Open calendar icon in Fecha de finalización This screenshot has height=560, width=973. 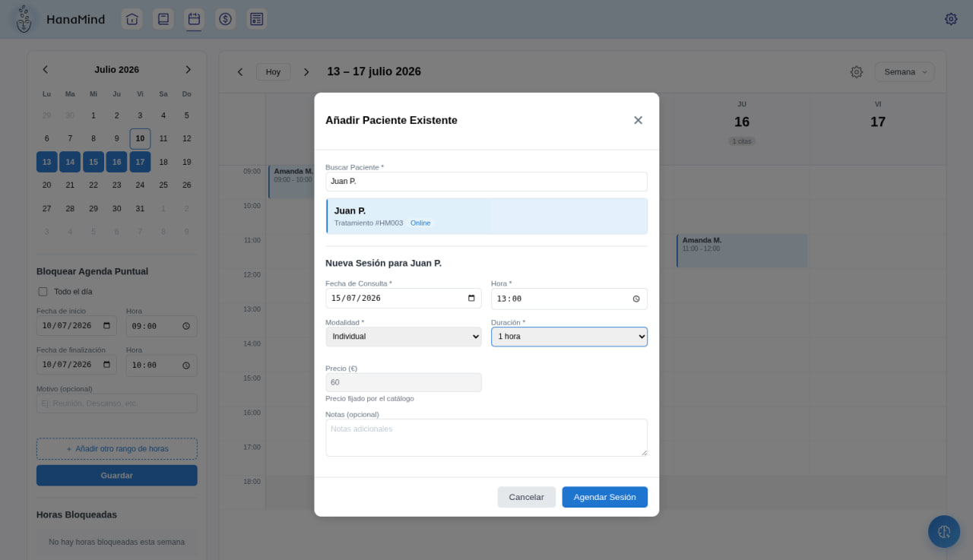click(x=106, y=365)
